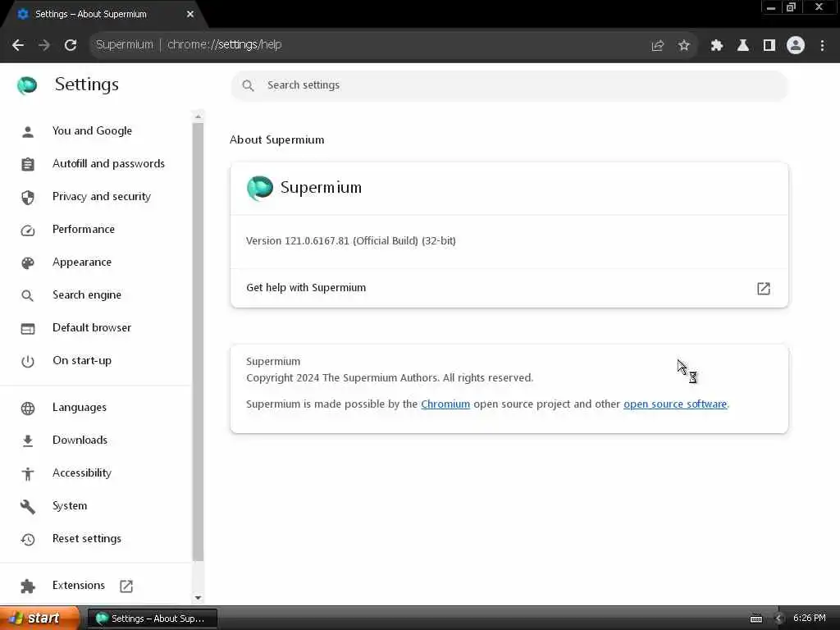Open On start-up settings
This screenshot has height=630, width=840.
click(x=82, y=361)
